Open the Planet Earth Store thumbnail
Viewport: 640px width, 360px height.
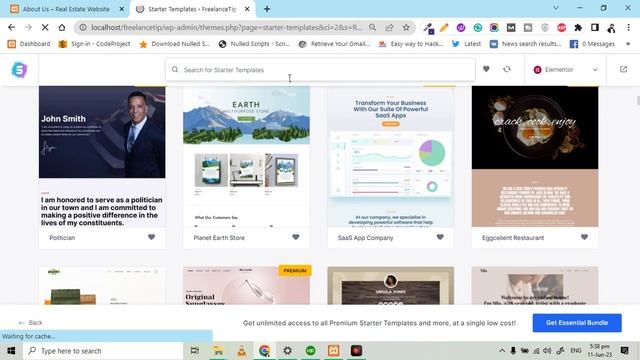click(x=247, y=156)
